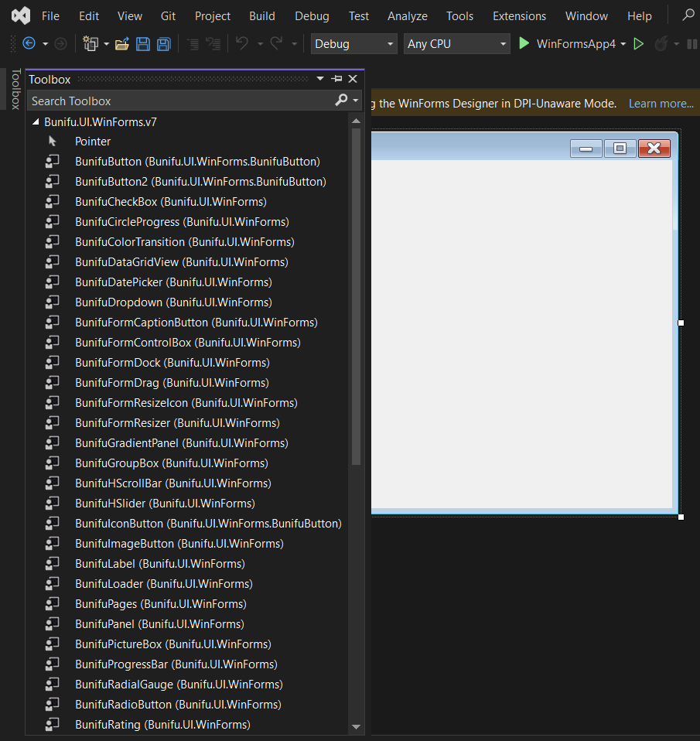Open the New Project dropdown arrow
The height and width of the screenshot is (741, 700).
106,44
